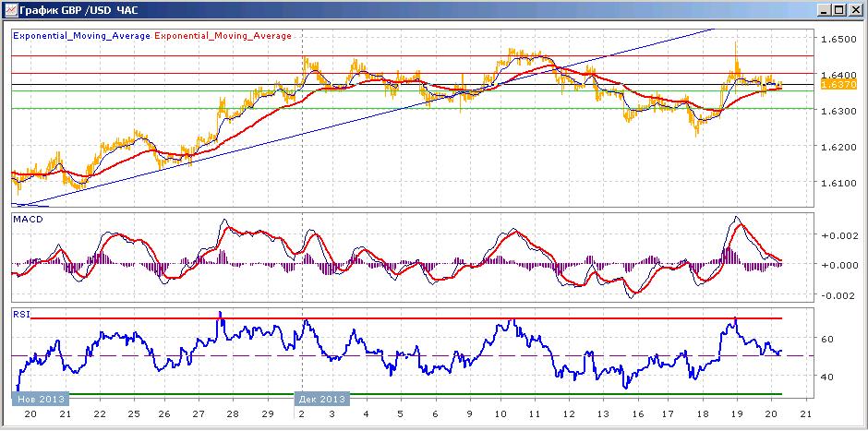Screen dimensions: 868x431
Task: Click date label 19 on the time axis
Action: [x=737, y=413]
